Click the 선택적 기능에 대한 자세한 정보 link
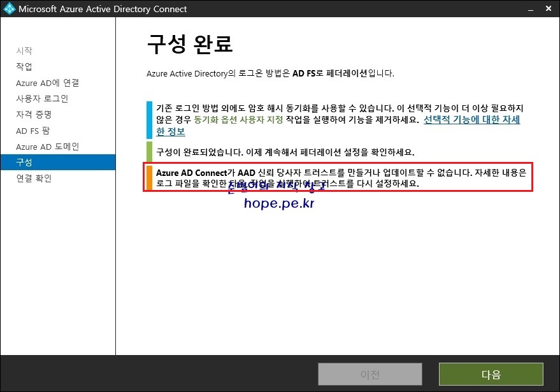Screen dimensions: 560x392 pos(471,119)
